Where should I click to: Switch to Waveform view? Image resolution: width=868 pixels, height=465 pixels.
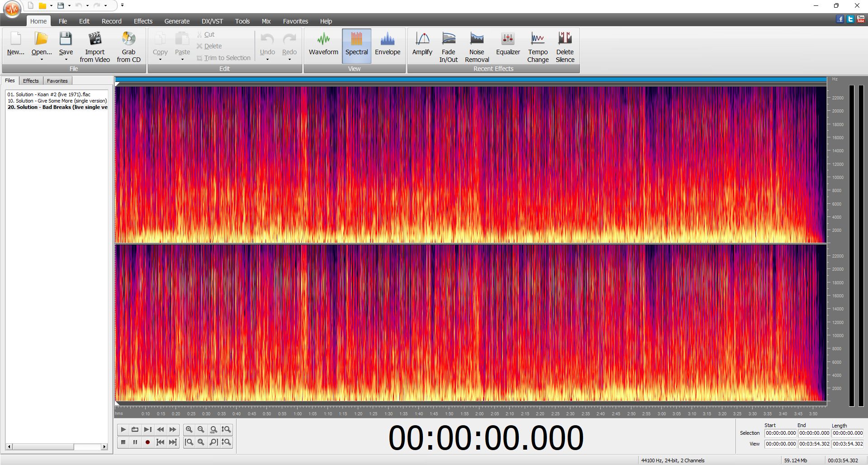[323, 45]
